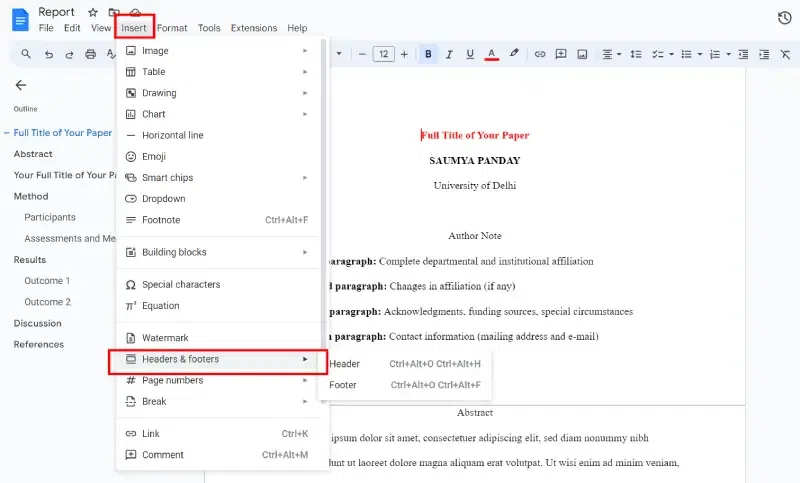800x483 pixels.
Task: Expand the Break submenu
Action: 218,401
